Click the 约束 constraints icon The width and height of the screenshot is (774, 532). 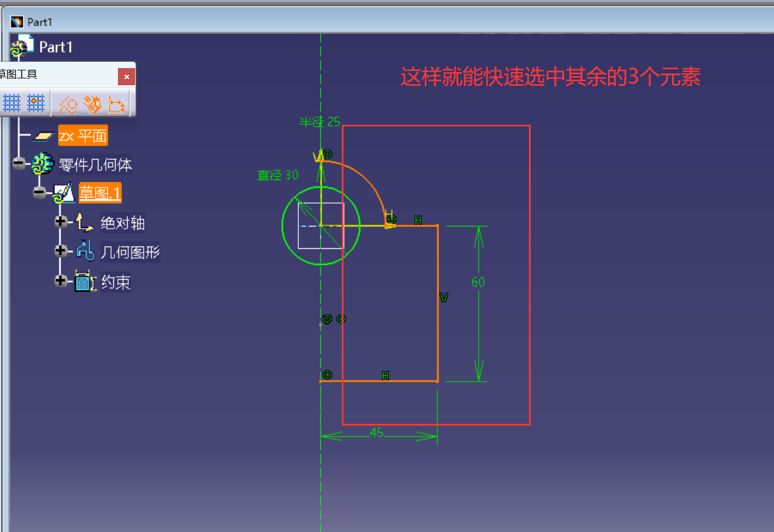(85, 281)
